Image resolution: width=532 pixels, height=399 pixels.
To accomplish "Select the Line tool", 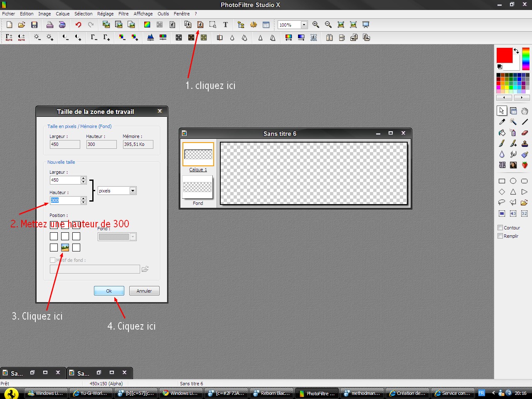I will pyautogui.click(x=525, y=122).
